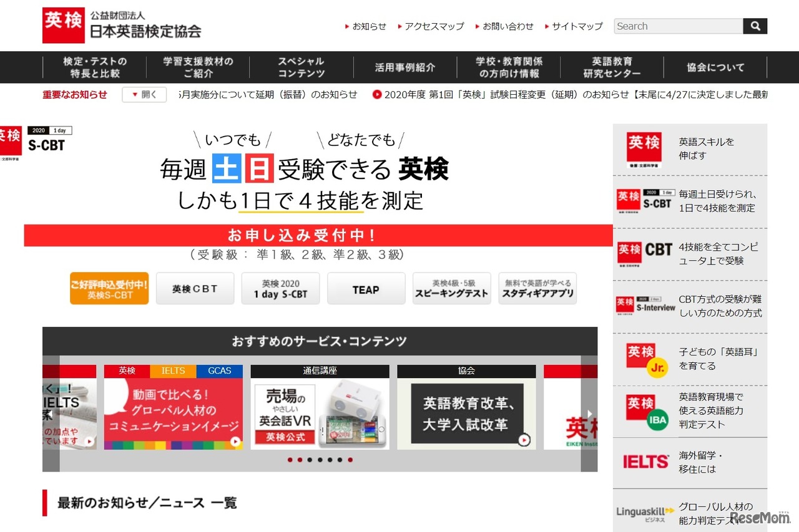799x532 pixels.
Task: Open CBT方式の受験が難しい方のための方式 link
Action: (x=720, y=306)
